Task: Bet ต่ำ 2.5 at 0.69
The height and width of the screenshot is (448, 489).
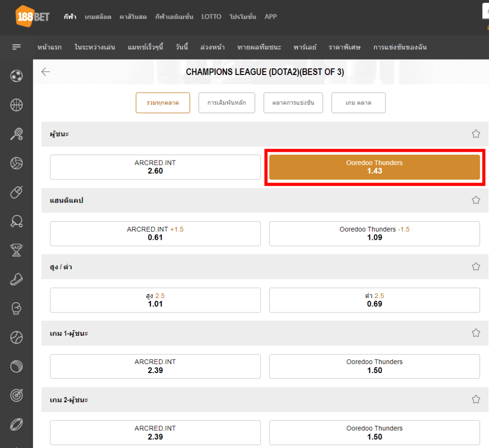Action: pyautogui.click(x=374, y=300)
